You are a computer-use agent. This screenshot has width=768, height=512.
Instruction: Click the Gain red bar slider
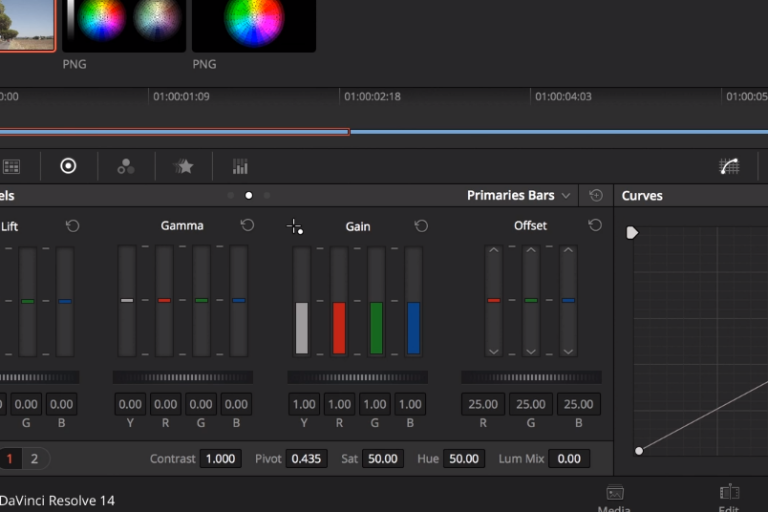(339, 301)
